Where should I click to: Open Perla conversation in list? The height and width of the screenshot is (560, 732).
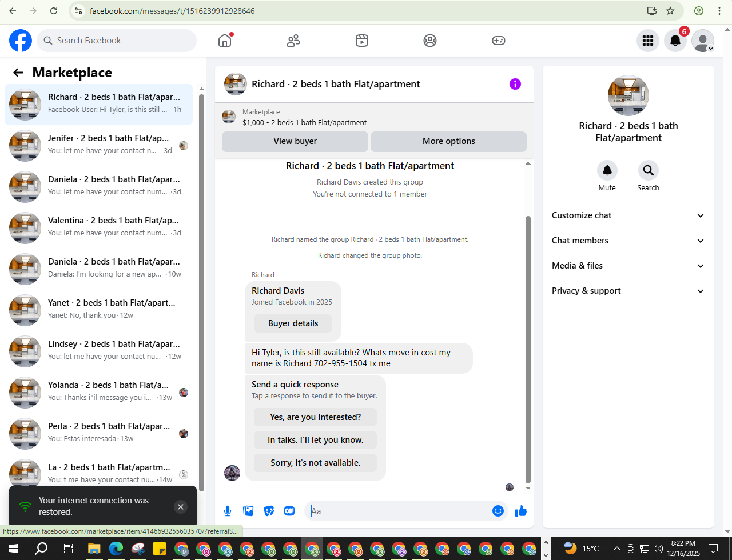99,434
